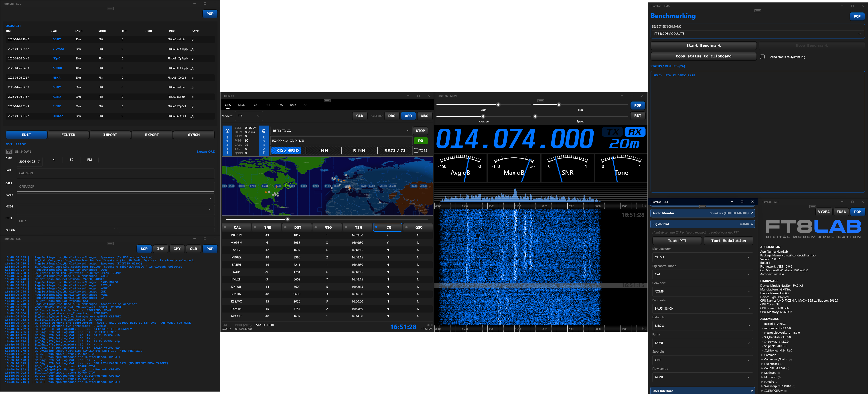Click the Speed slider handle
Viewport: 868px width, 394px height.
pyautogui.click(x=535, y=117)
